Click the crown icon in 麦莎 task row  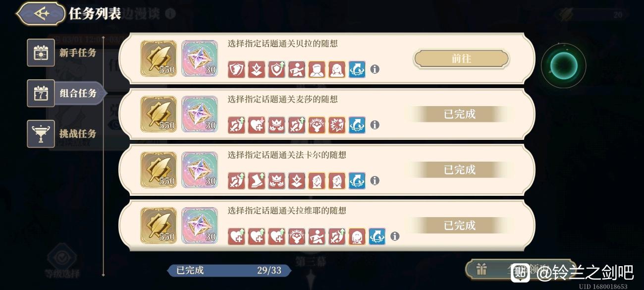[x=277, y=125]
